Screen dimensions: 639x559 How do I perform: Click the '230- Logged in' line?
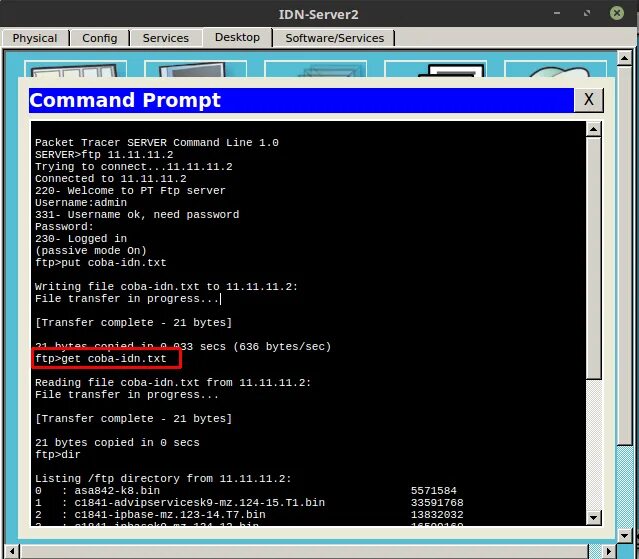[x=81, y=239]
